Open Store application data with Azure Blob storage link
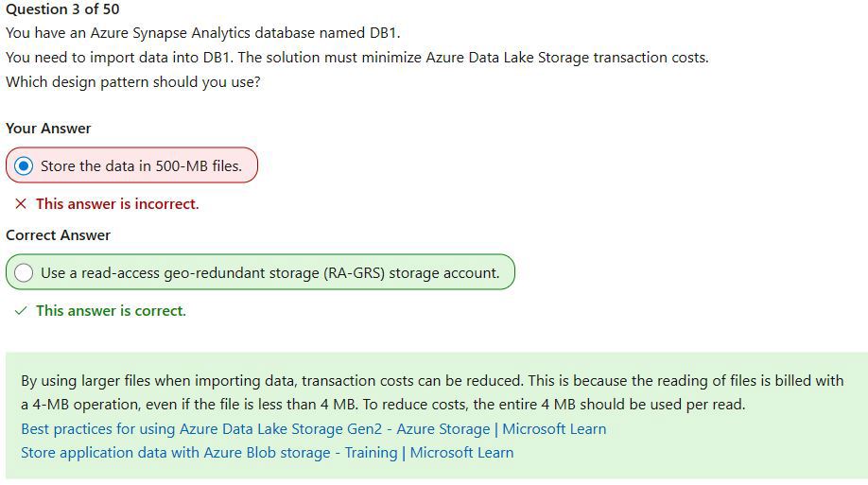This screenshot has height=485, width=868. coord(268,452)
